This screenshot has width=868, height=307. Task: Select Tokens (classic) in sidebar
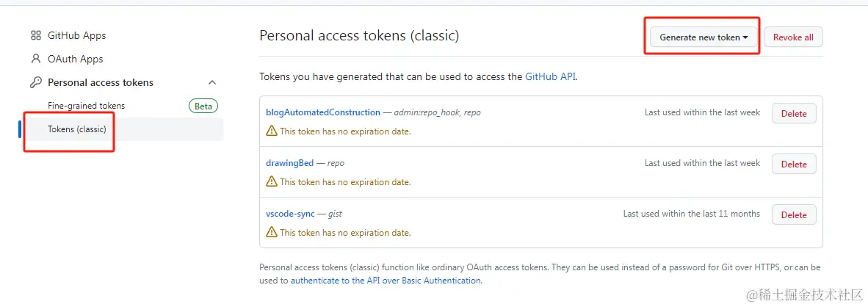point(77,129)
